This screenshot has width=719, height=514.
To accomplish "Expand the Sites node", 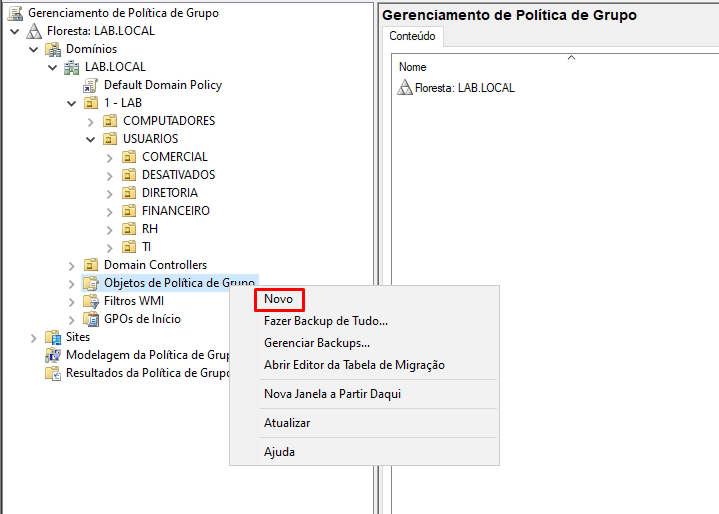I will (x=33, y=338).
